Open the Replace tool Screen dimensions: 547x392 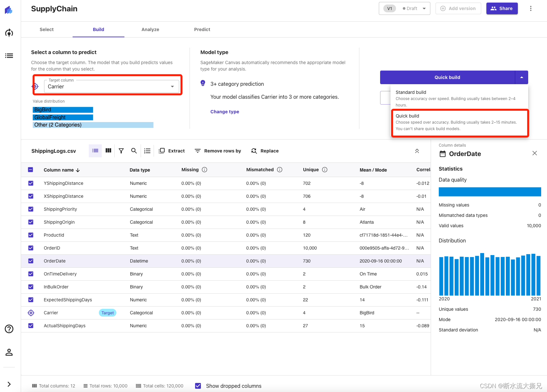(265, 151)
